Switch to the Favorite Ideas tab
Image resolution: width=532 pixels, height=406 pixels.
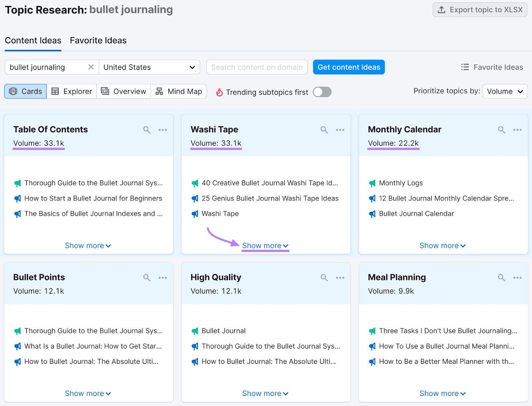coord(98,41)
